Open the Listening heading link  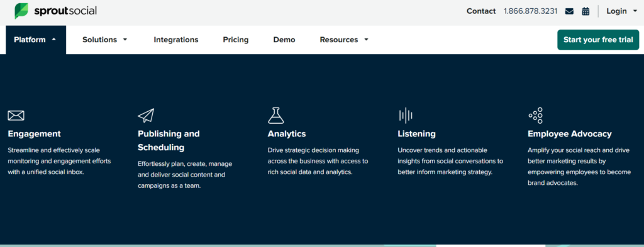(x=416, y=134)
